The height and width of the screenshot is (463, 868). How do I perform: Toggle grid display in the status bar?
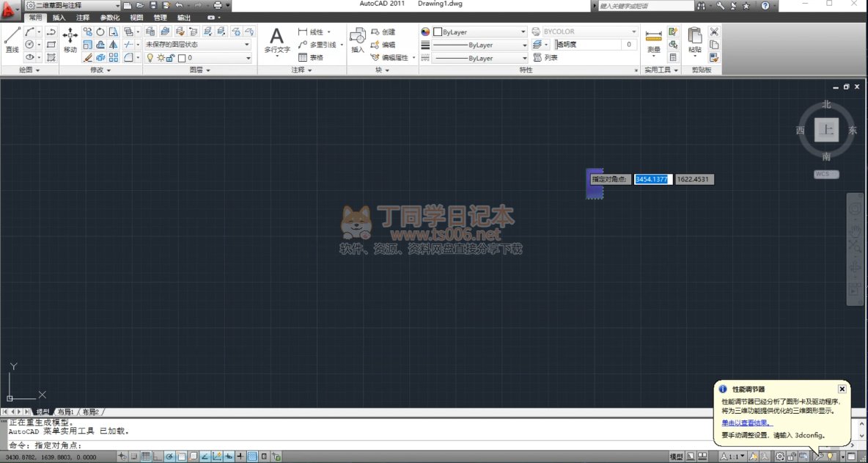(x=146, y=457)
